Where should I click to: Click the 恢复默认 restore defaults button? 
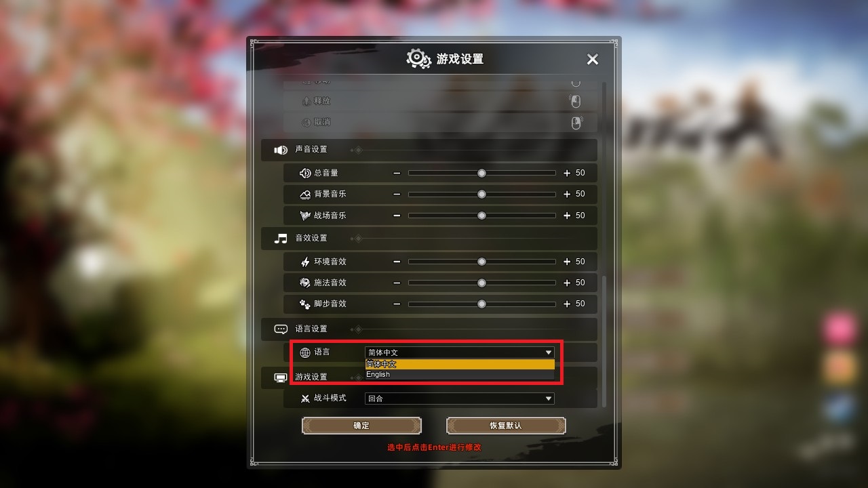(506, 426)
